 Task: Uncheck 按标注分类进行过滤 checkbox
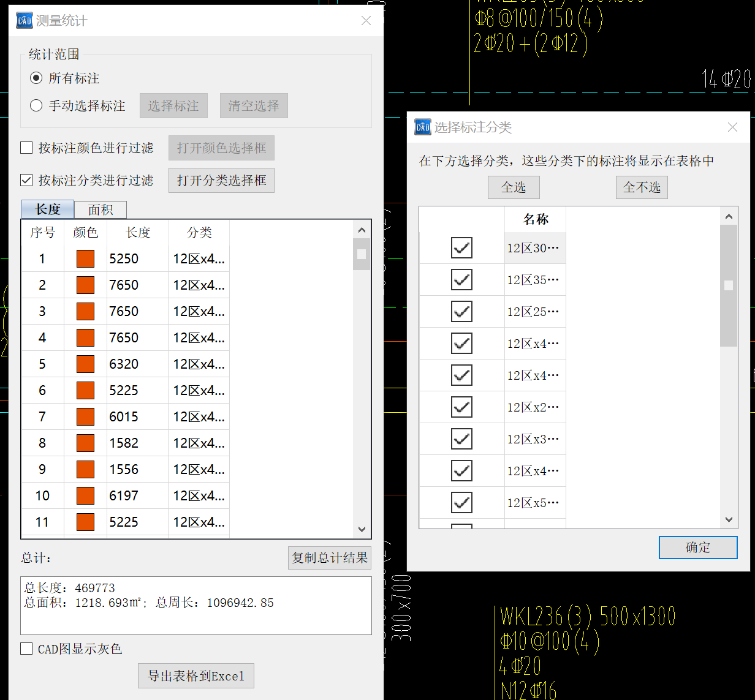26,181
